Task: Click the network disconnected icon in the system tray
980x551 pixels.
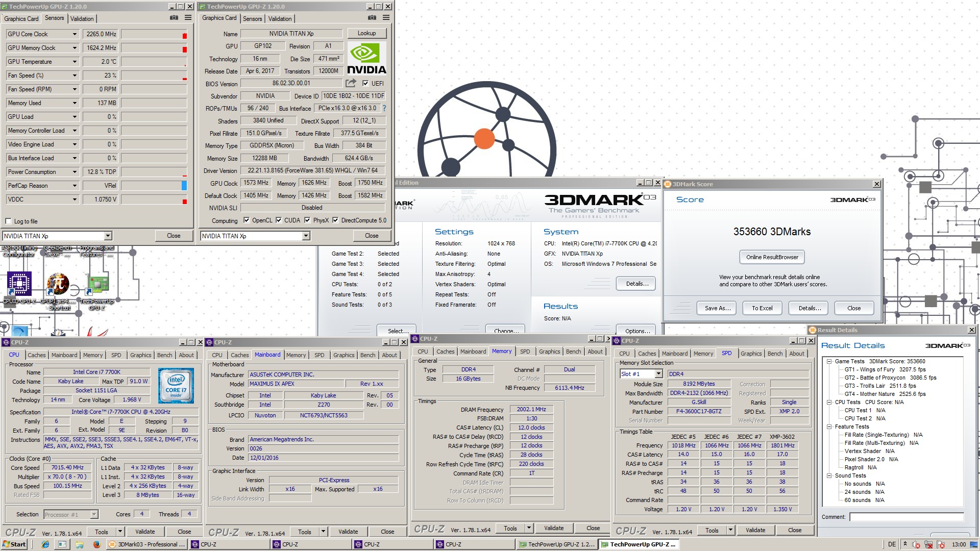Action: coord(928,544)
